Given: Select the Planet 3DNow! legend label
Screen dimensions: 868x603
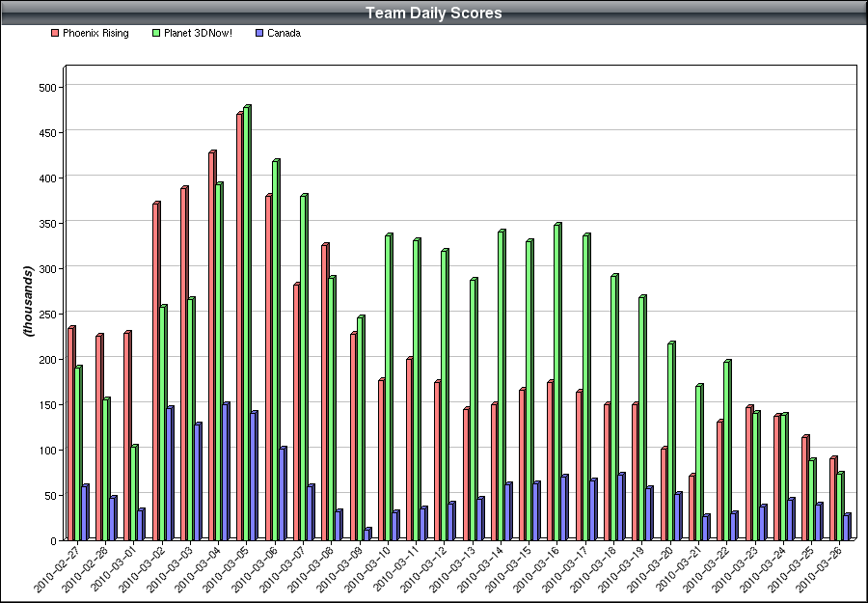Looking at the screenshot, I should pos(198,33).
